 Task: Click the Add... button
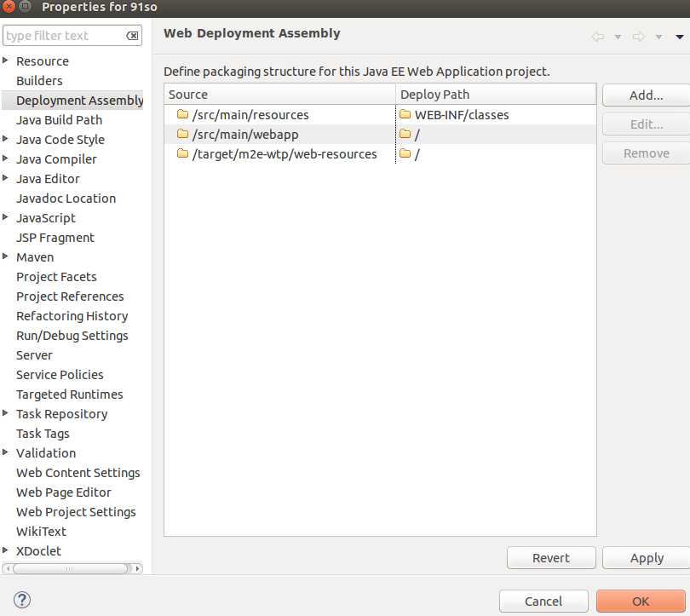point(646,95)
